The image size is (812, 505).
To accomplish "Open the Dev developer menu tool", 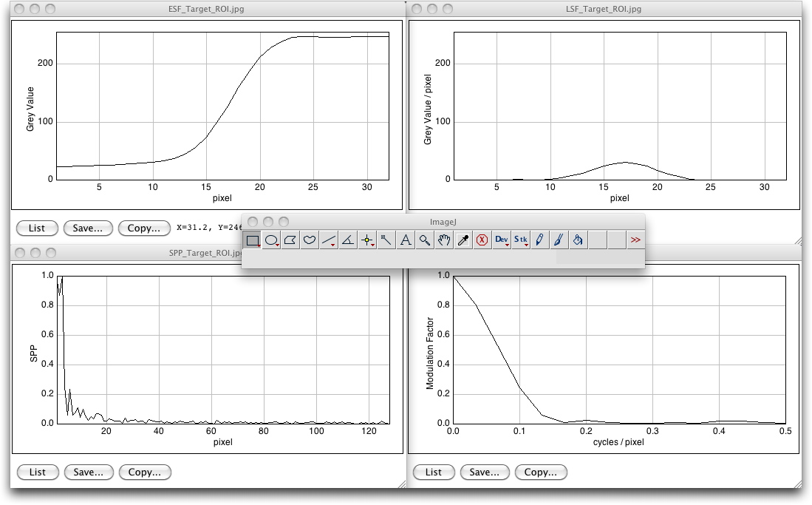I will [501, 240].
